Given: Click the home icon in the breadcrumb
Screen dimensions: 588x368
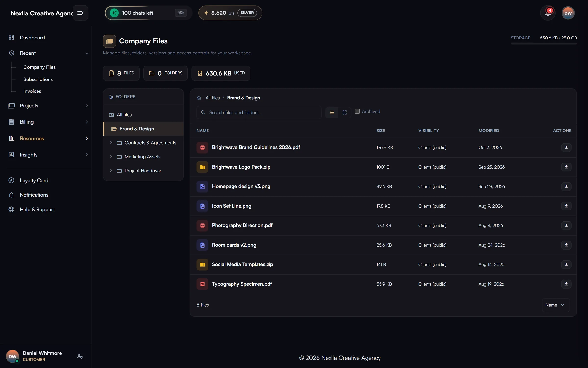Looking at the screenshot, I should pos(199,98).
